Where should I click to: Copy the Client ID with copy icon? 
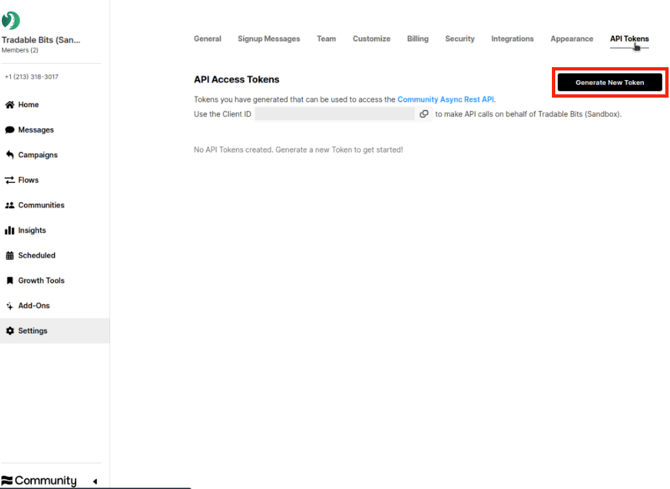pos(424,114)
